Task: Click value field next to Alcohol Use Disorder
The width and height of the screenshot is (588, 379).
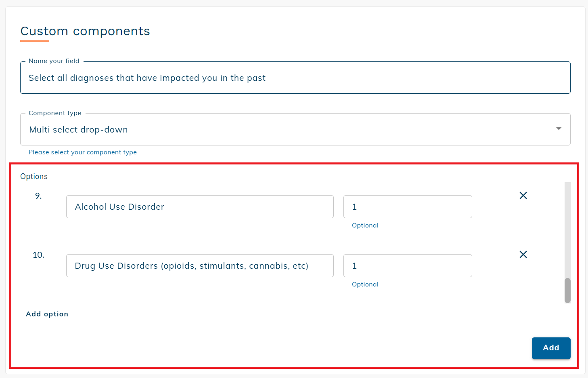Action: tap(407, 207)
